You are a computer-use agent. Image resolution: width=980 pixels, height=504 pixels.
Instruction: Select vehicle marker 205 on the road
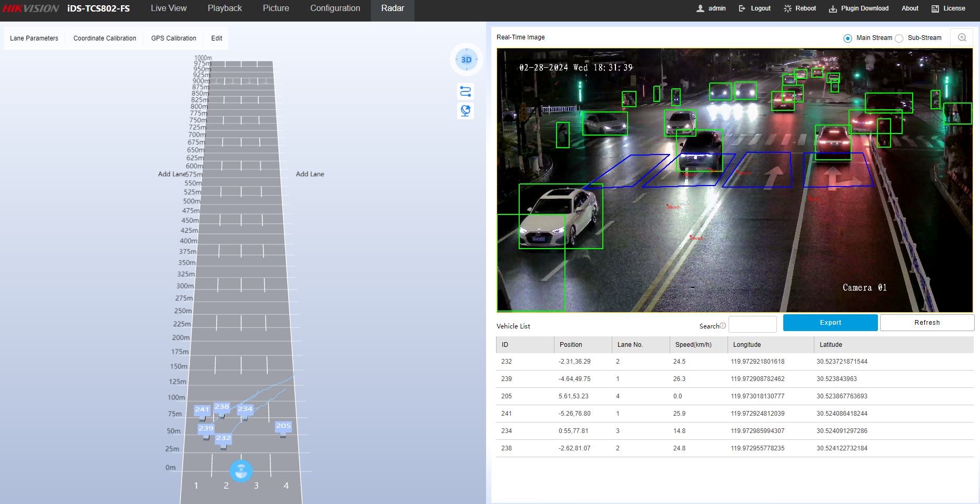tap(283, 426)
